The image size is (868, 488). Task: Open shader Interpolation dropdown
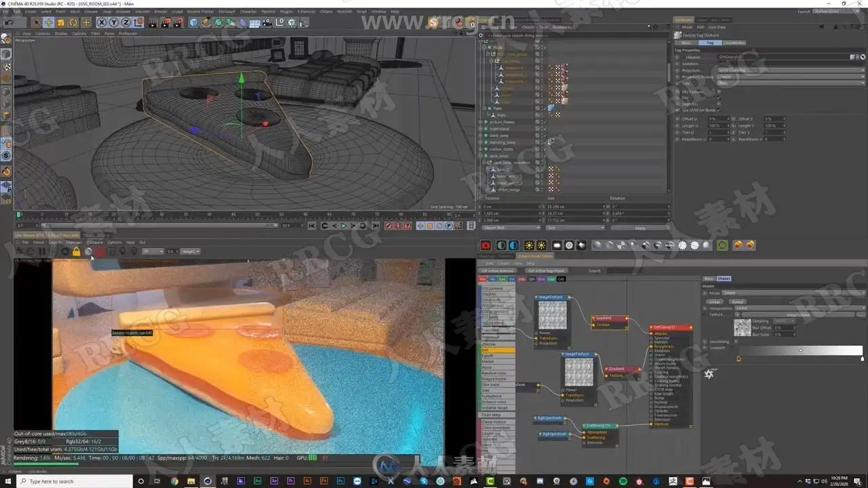coord(800,308)
